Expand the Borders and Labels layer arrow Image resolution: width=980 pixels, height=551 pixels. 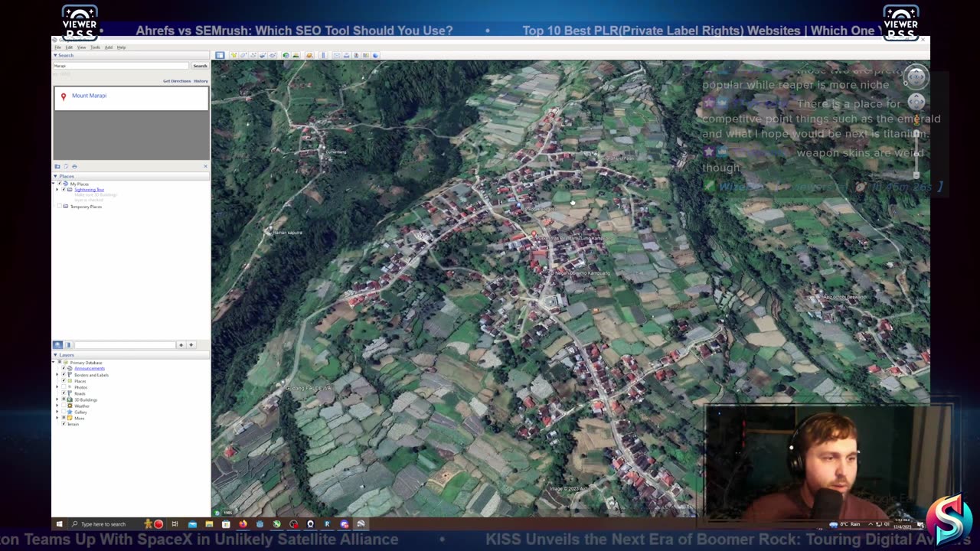57,375
